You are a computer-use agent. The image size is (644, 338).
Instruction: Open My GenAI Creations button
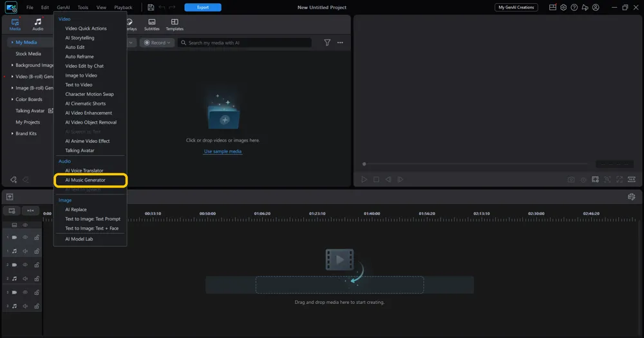[x=516, y=7]
